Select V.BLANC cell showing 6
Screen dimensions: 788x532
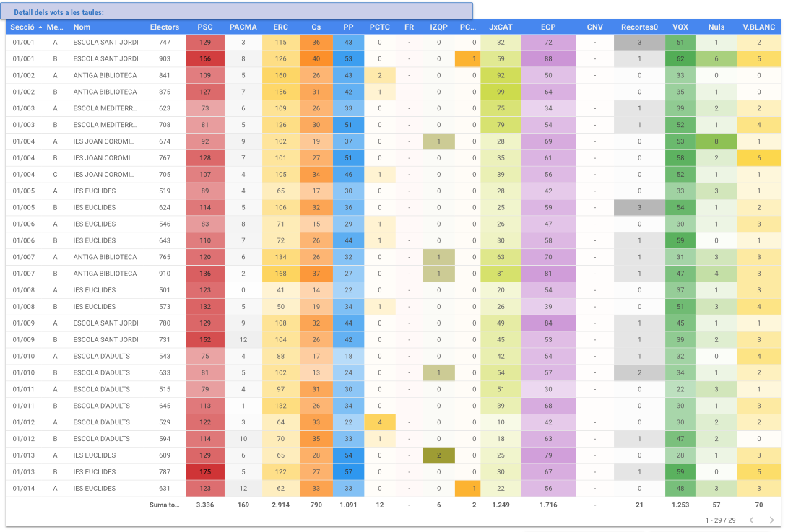[759, 158]
